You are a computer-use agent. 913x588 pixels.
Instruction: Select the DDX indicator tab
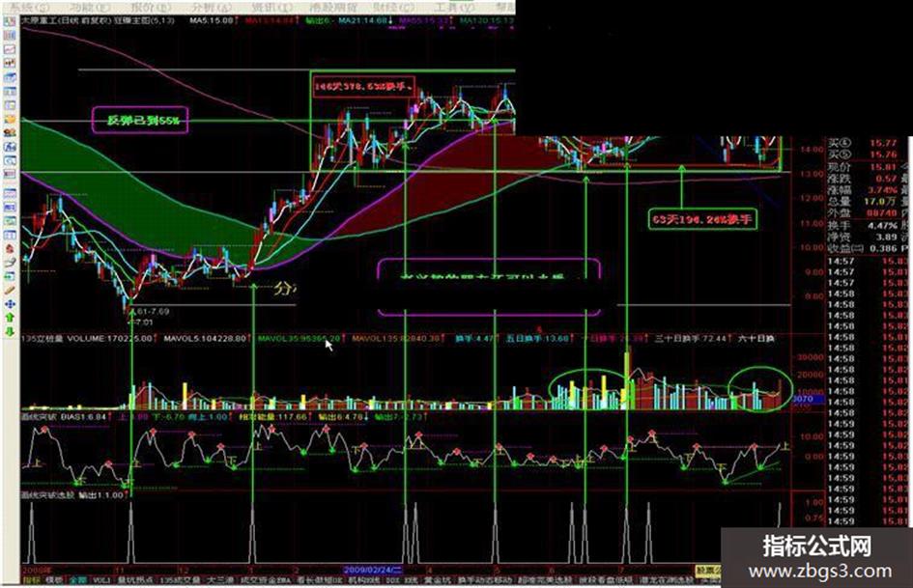pos(393,580)
